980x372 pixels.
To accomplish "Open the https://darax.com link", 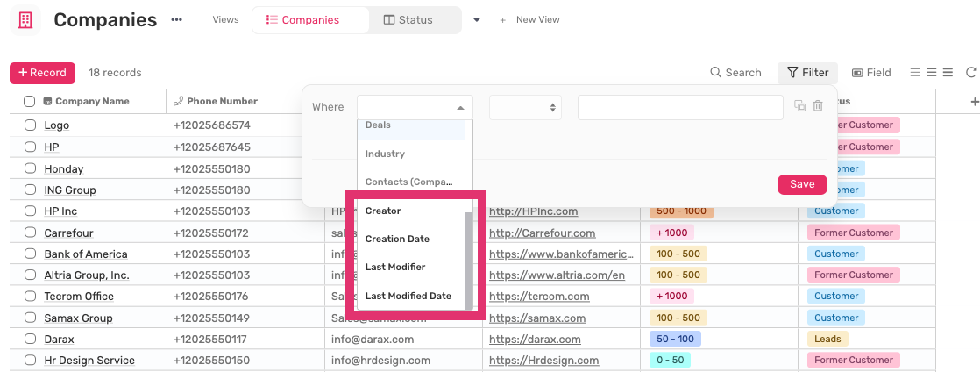I will (535, 340).
